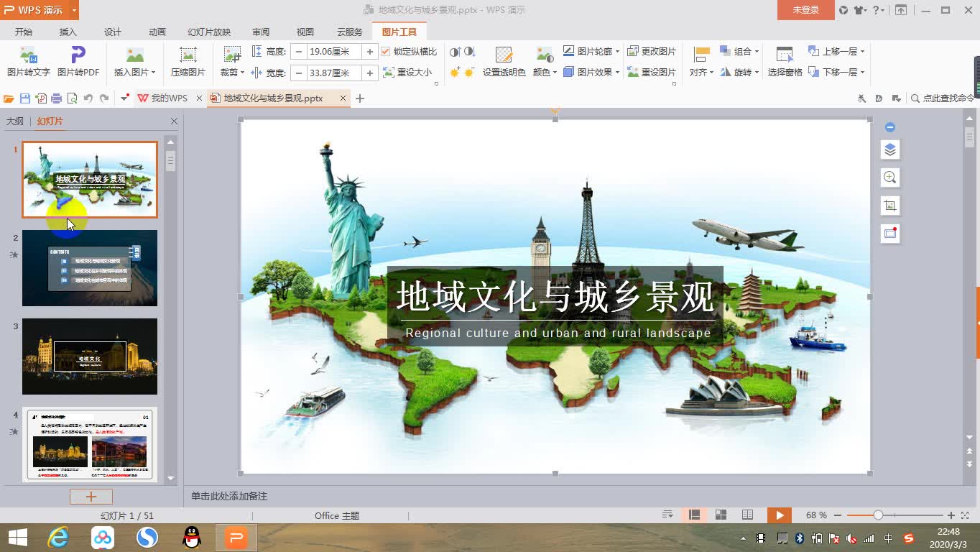Open the 幻灯片放映 ribbon tab

tap(209, 32)
